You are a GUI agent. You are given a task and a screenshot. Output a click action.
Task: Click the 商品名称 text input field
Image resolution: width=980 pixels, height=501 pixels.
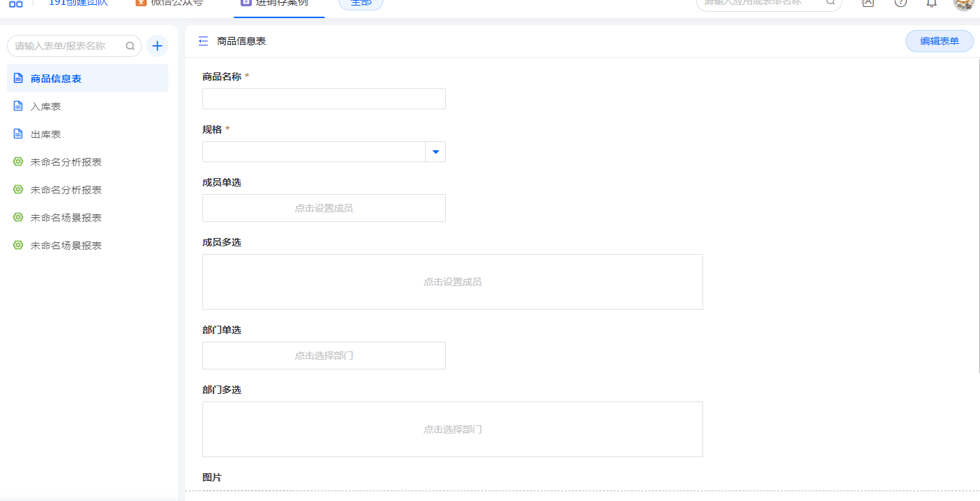[323, 99]
